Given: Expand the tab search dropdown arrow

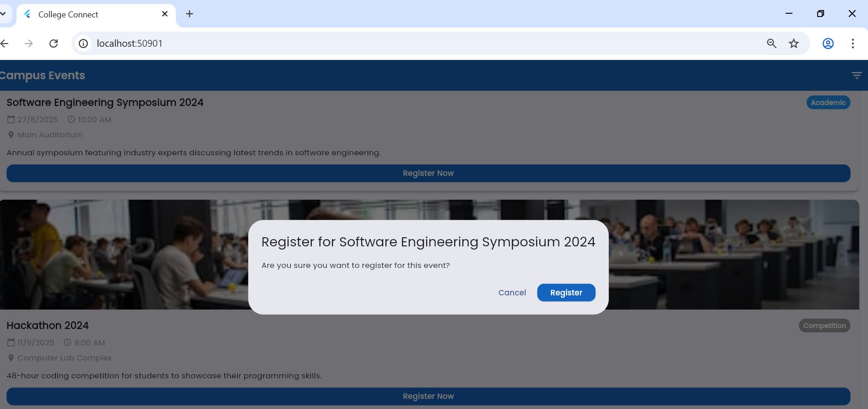Looking at the screenshot, I should point(3,14).
